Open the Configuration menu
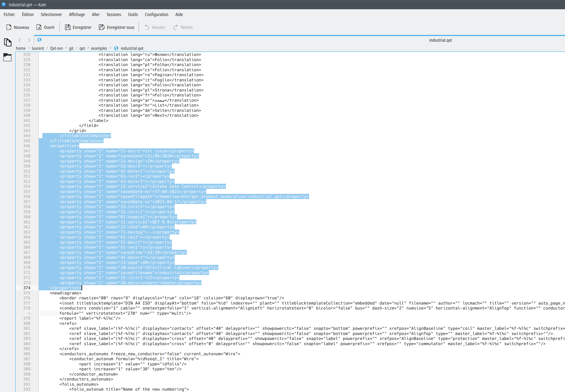Viewport: 565px width, 392px height. coord(156,14)
